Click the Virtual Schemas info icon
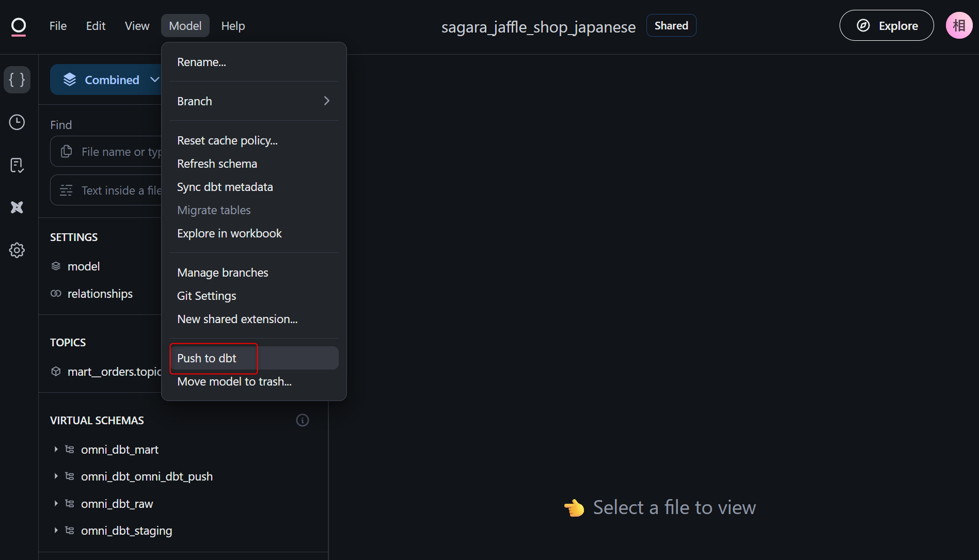Image resolution: width=979 pixels, height=560 pixels. click(x=303, y=420)
